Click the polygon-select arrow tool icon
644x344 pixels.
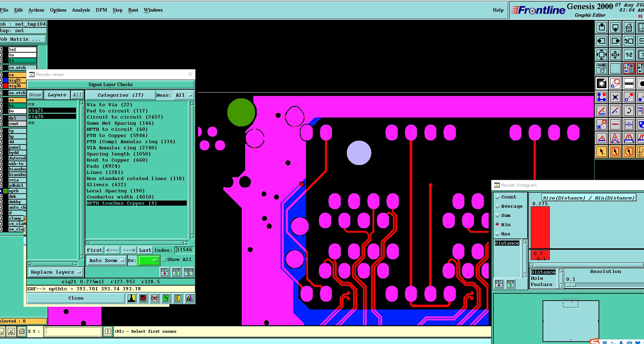pyautogui.click(x=629, y=151)
